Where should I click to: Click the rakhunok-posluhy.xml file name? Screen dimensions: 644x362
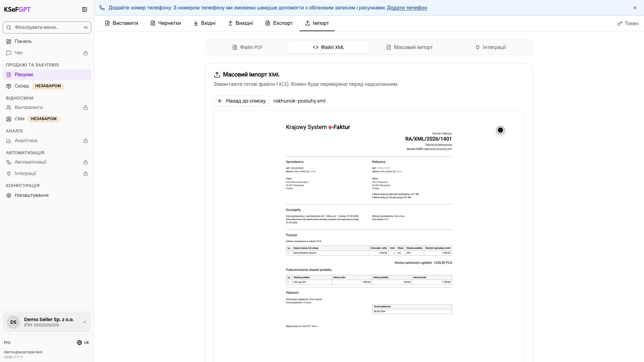299,101
